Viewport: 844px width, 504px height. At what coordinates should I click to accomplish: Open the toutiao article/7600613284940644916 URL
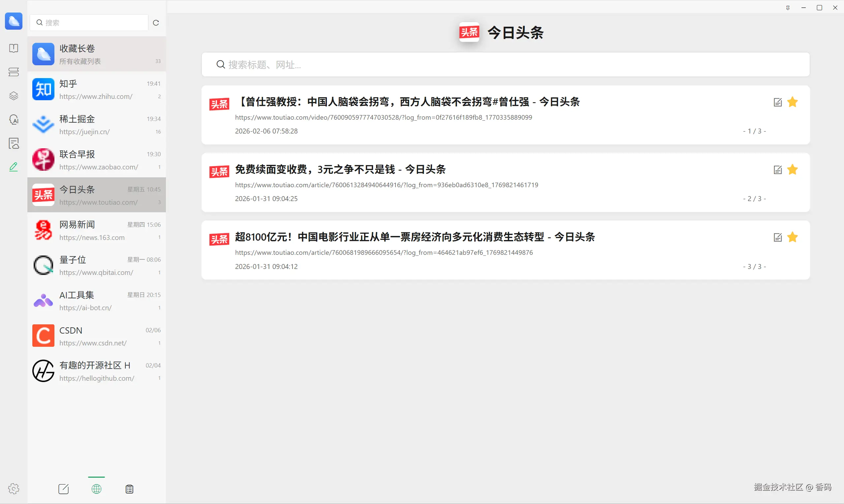pyautogui.click(x=387, y=185)
